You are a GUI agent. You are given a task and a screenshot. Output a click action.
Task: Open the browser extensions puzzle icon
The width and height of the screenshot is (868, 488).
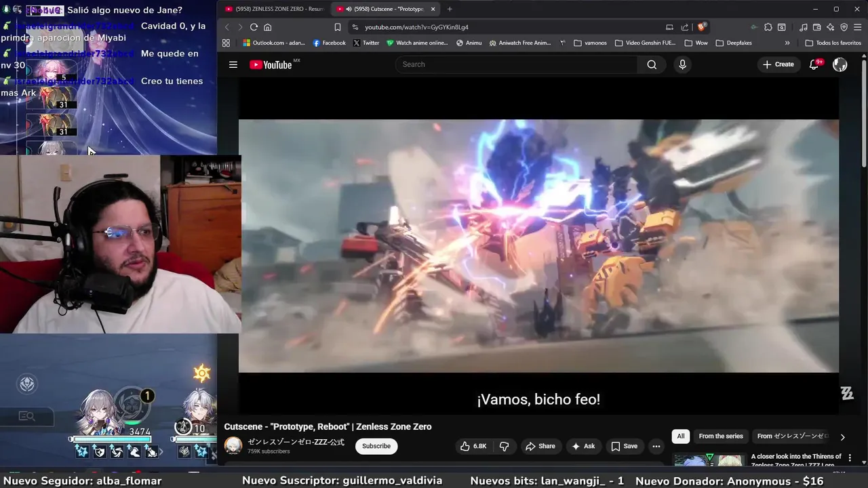click(x=768, y=27)
